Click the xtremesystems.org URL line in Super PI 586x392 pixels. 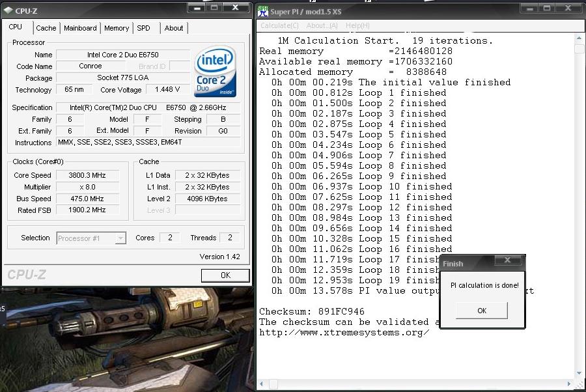(344, 332)
